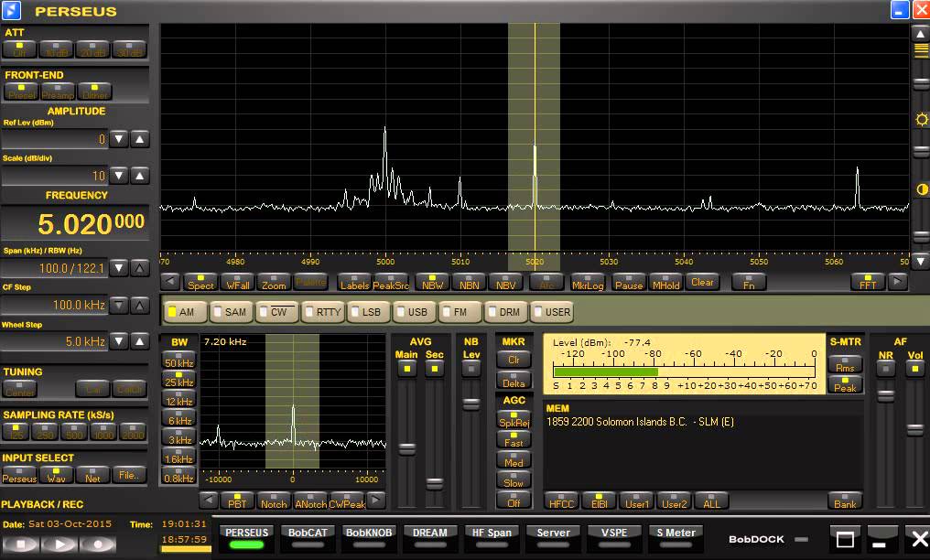Select AM demodulation mode

[x=185, y=312]
